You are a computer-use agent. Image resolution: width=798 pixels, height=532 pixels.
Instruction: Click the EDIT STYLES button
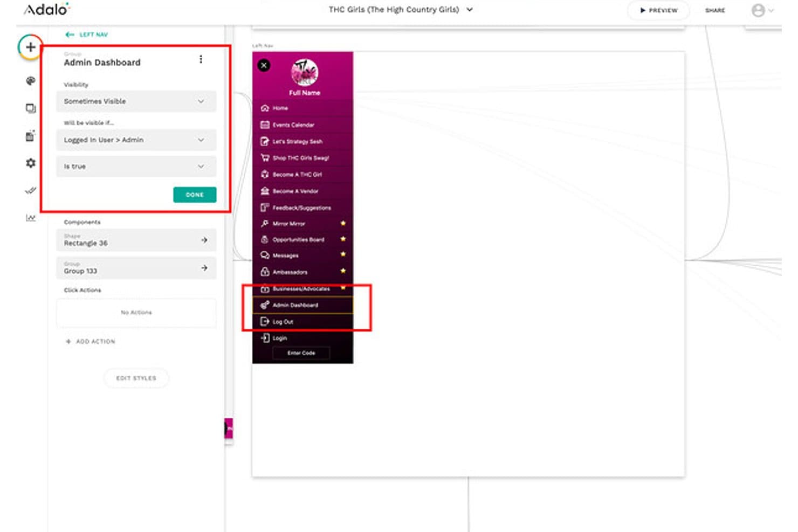click(136, 378)
